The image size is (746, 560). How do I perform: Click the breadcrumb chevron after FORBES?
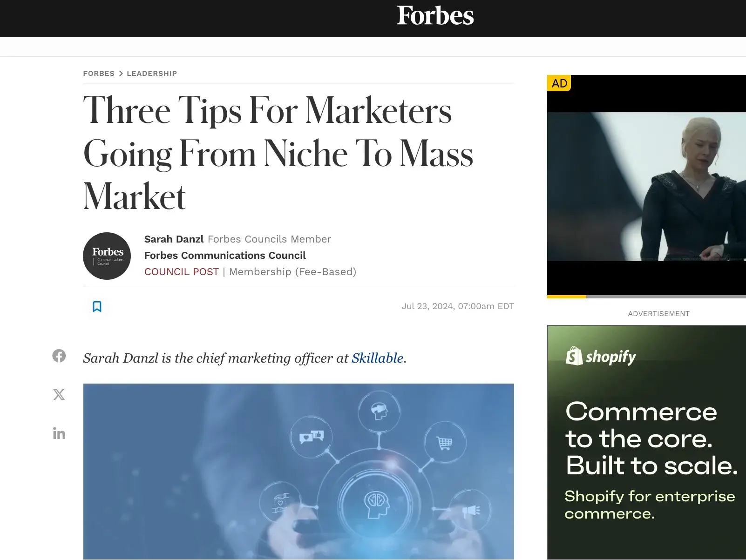point(121,74)
